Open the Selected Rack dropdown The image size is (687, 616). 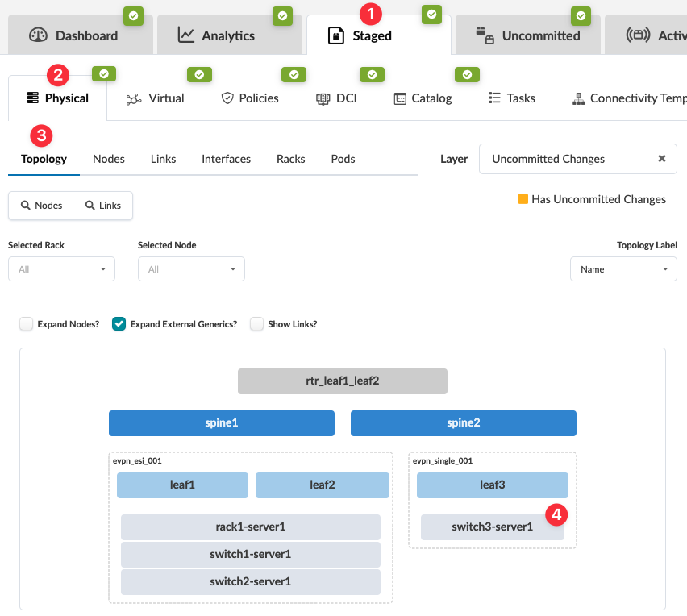click(x=61, y=269)
